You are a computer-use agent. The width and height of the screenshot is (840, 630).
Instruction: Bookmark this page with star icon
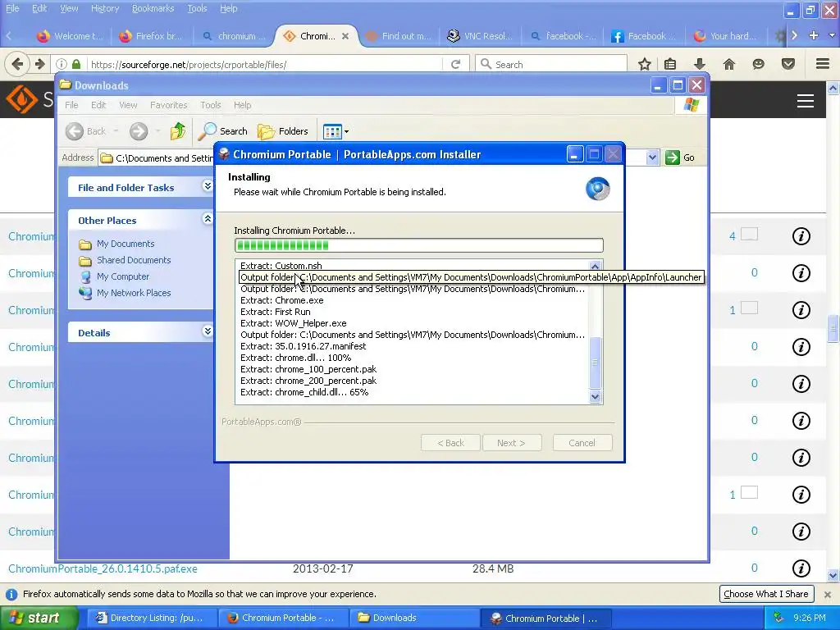[x=645, y=64]
